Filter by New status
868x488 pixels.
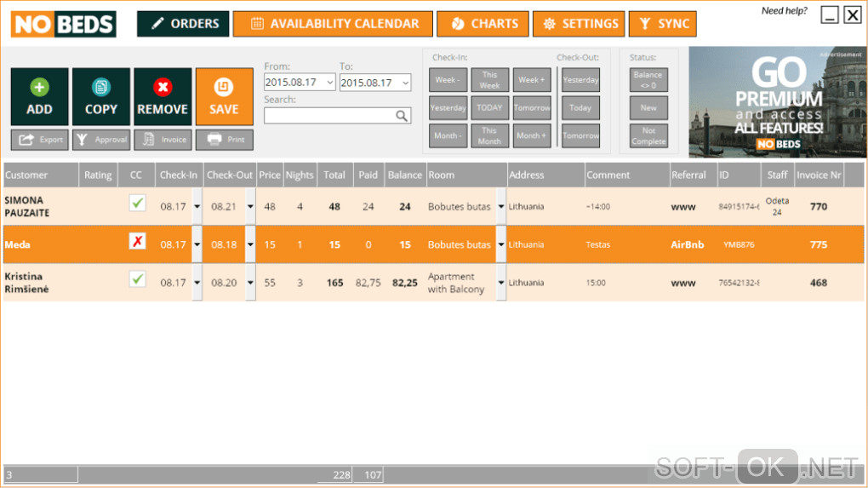(648, 107)
